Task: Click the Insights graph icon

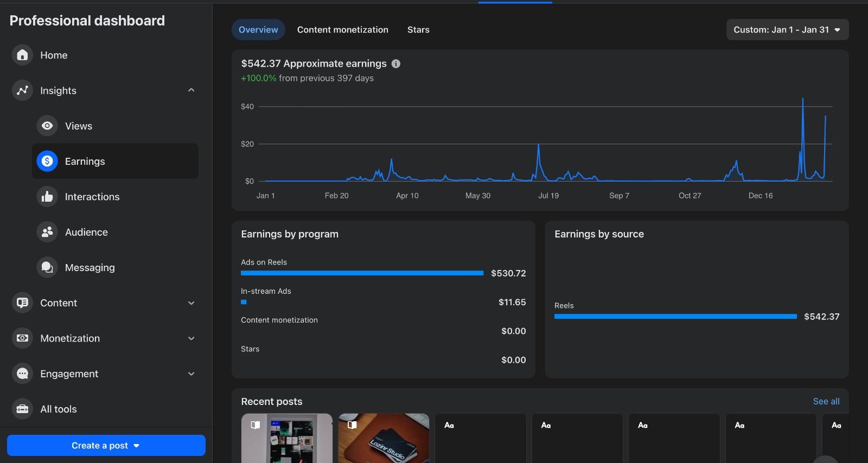Action: point(22,91)
